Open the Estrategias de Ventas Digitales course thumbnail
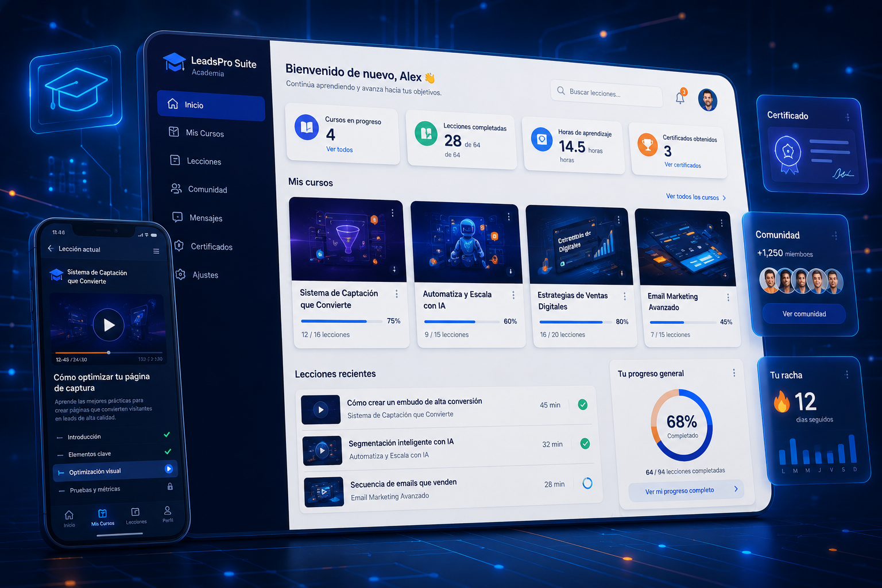Viewport: 882px width, 588px height. [x=579, y=245]
